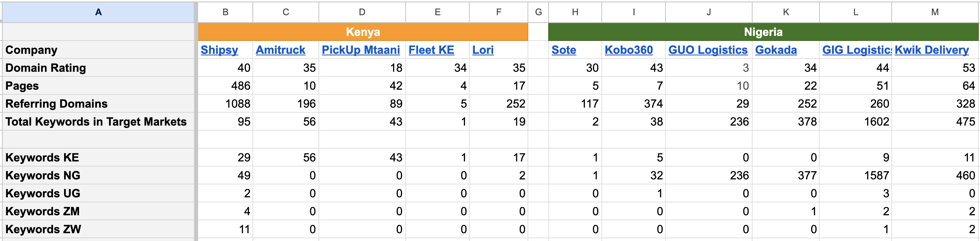Click the Sote hyperlink
This screenshot has height=241, width=980.
click(x=563, y=50)
